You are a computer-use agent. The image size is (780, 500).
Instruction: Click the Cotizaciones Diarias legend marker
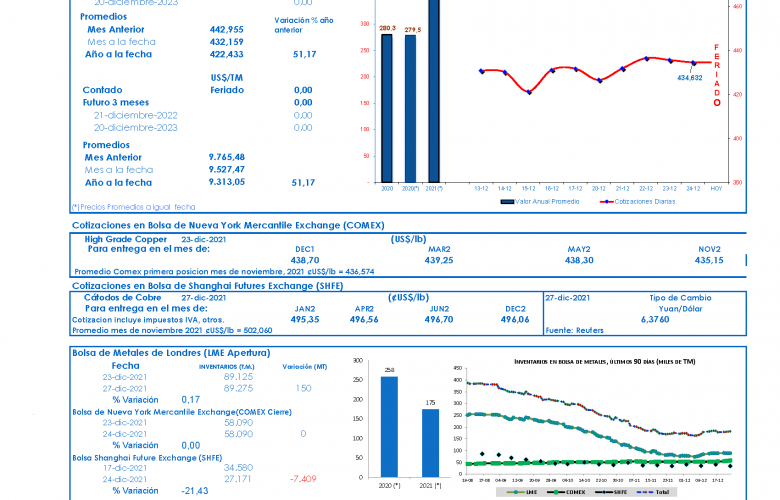point(605,201)
